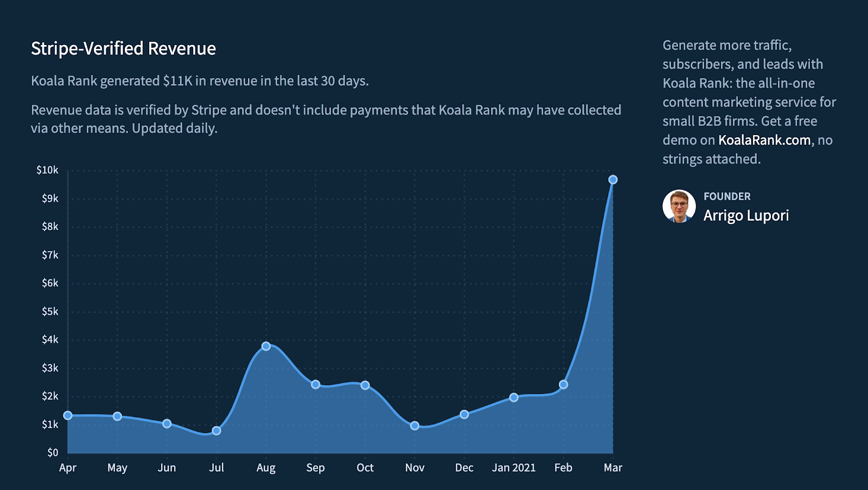868x490 pixels.
Task: Open the KoalaRank.com link
Action: [764, 140]
